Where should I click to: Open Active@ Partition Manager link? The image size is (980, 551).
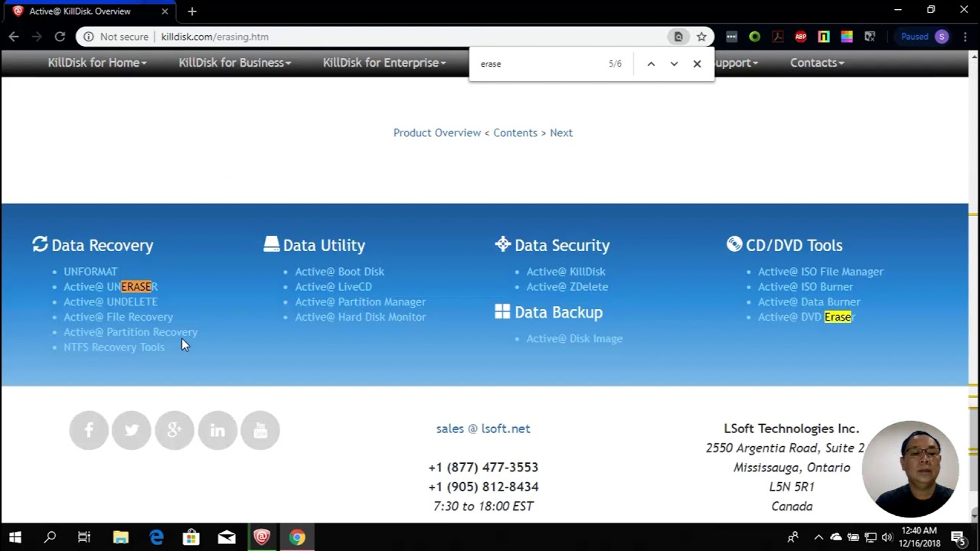coord(361,302)
